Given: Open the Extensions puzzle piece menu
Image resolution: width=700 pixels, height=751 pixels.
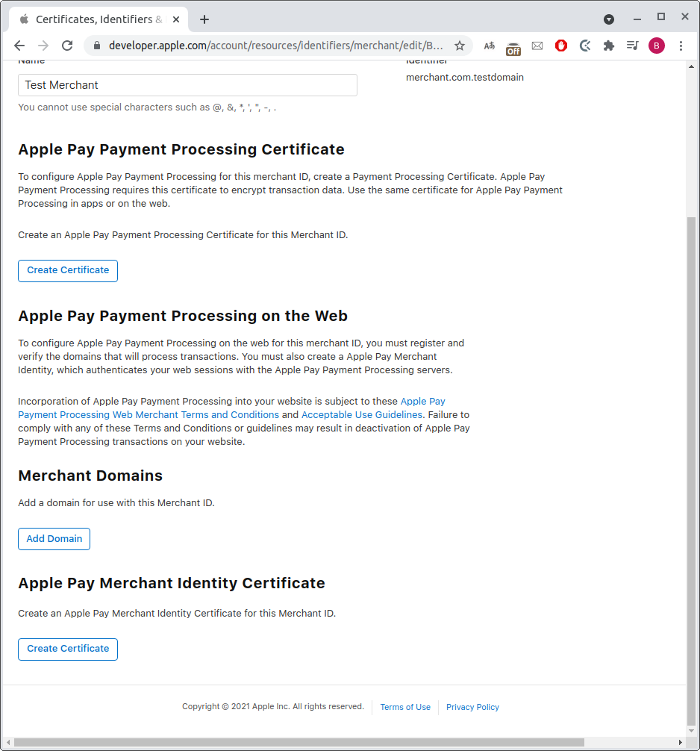Looking at the screenshot, I should 609,46.
